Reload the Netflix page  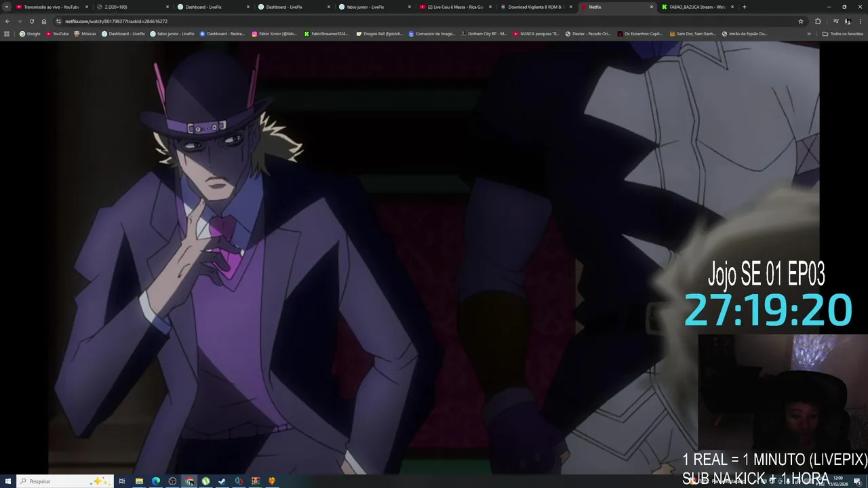pyautogui.click(x=31, y=21)
